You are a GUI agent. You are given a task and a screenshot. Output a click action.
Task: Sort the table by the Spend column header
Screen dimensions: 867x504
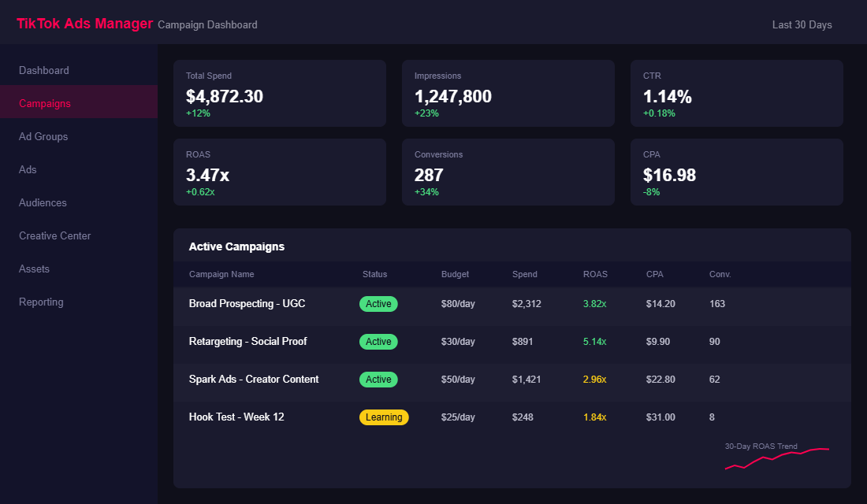(x=524, y=274)
